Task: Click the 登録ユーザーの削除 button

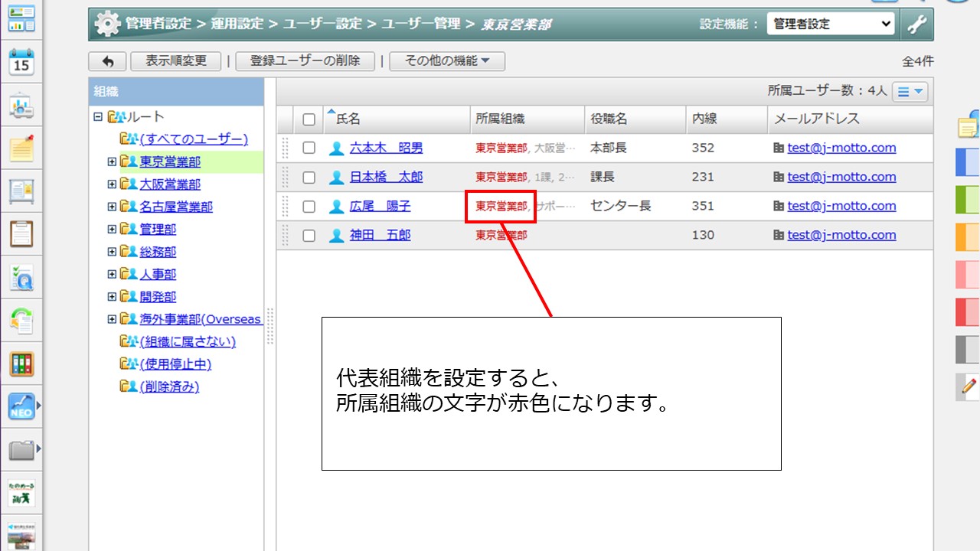Action: [305, 61]
